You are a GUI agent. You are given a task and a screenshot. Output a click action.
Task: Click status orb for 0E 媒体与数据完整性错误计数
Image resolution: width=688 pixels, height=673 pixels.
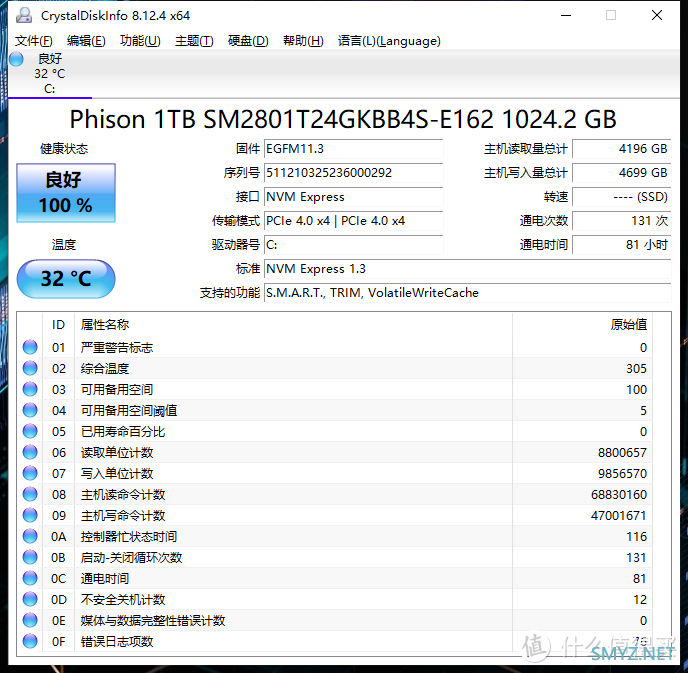tap(30, 620)
